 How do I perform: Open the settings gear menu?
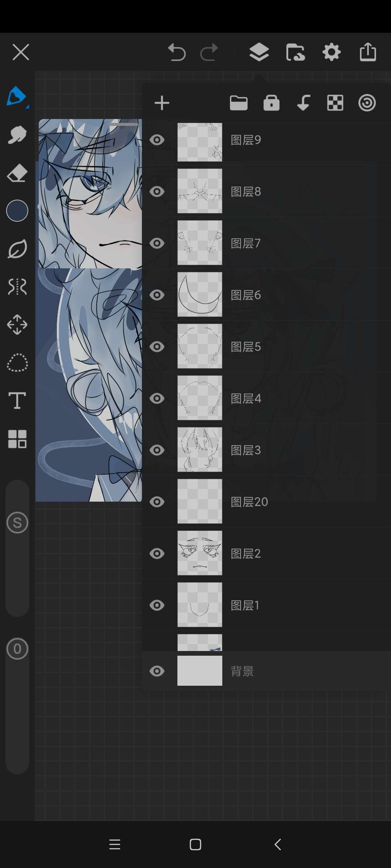[332, 52]
